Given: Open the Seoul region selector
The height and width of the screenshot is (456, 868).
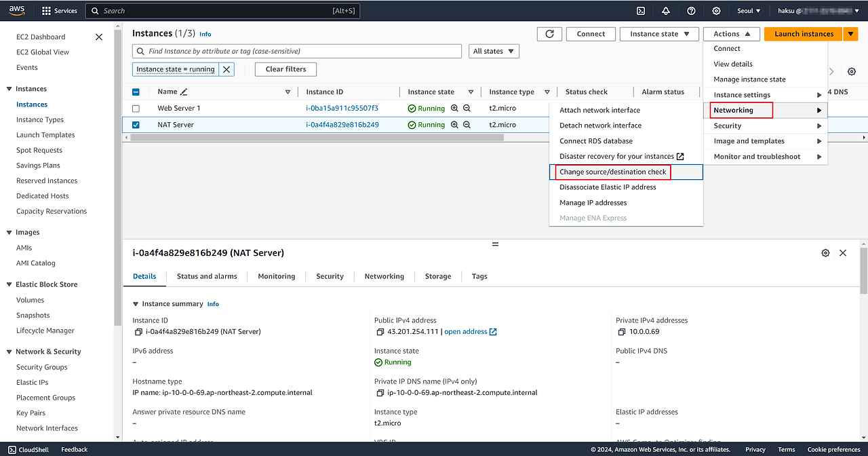Looking at the screenshot, I should tap(749, 11).
